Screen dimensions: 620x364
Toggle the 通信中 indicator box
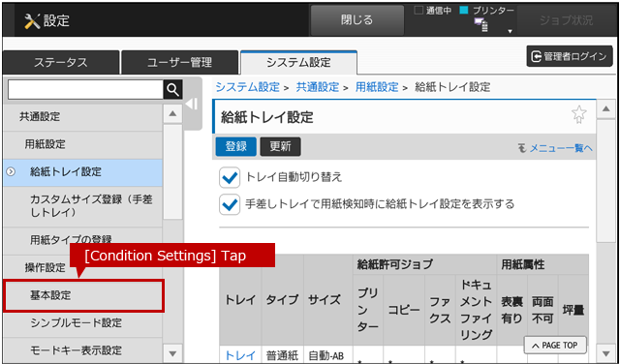[418, 11]
